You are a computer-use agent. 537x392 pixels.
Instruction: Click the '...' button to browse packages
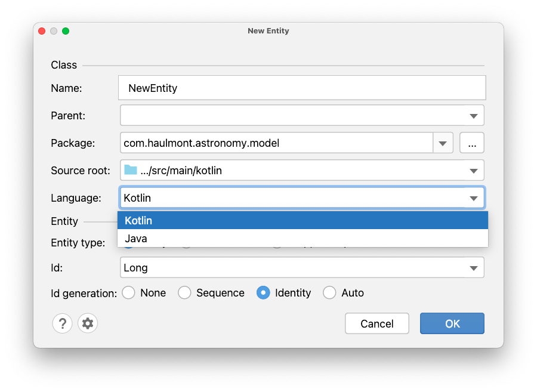point(471,143)
